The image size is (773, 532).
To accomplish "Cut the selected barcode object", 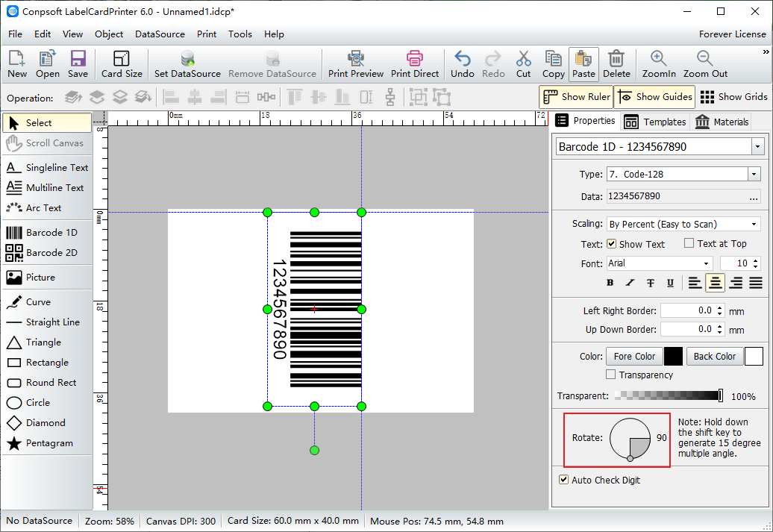I will point(524,64).
